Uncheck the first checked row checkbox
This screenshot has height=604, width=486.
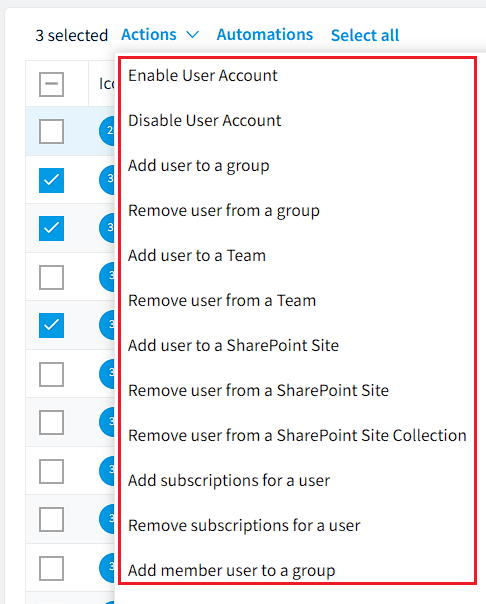pos(51,180)
